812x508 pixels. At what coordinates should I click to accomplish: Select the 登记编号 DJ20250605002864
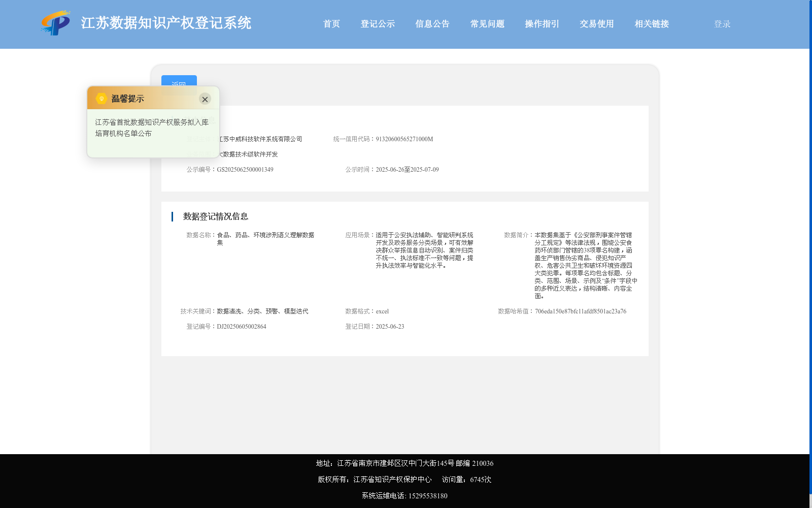[x=242, y=327]
